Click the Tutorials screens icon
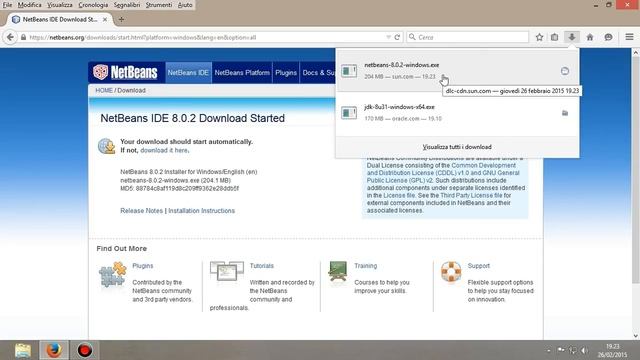640x360 pixels. (227, 271)
